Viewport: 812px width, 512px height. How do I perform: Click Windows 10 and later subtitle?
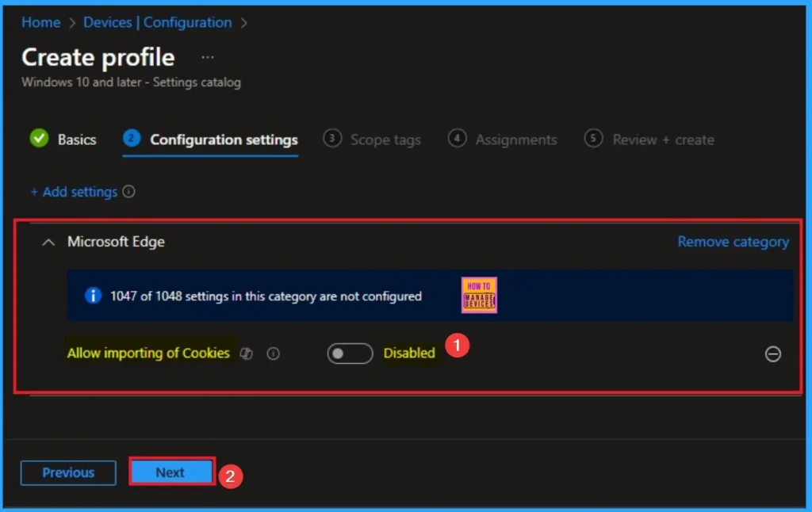click(131, 82)
